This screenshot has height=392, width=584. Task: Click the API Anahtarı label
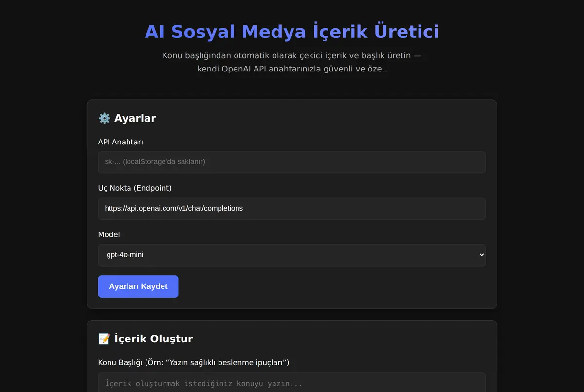coord(121,142)
